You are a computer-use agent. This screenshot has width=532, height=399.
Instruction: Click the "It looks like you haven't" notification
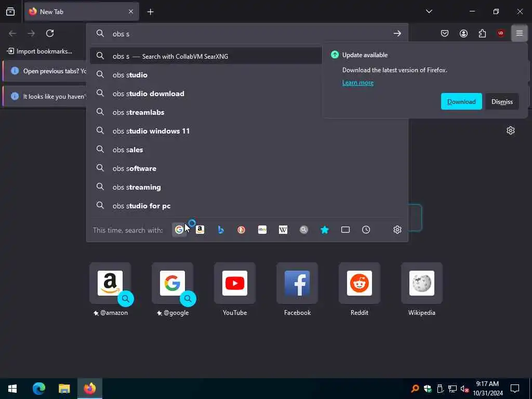[x=45, y=96]
